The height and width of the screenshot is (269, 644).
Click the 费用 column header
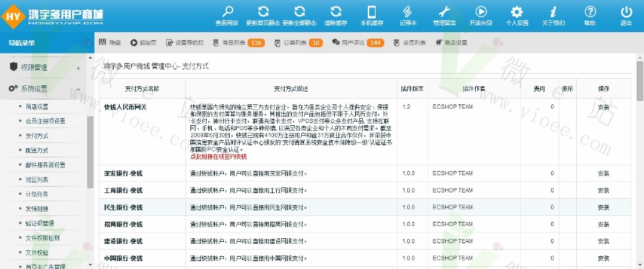tap(540, 88)
